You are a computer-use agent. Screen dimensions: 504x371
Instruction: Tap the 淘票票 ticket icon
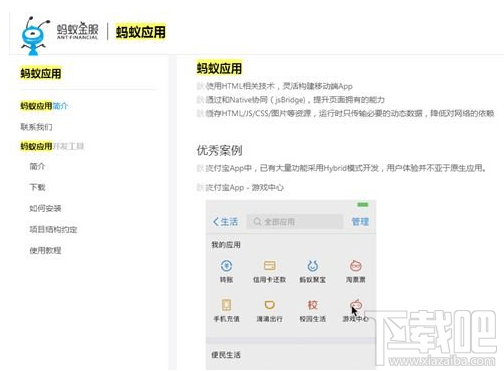[355, 266]
